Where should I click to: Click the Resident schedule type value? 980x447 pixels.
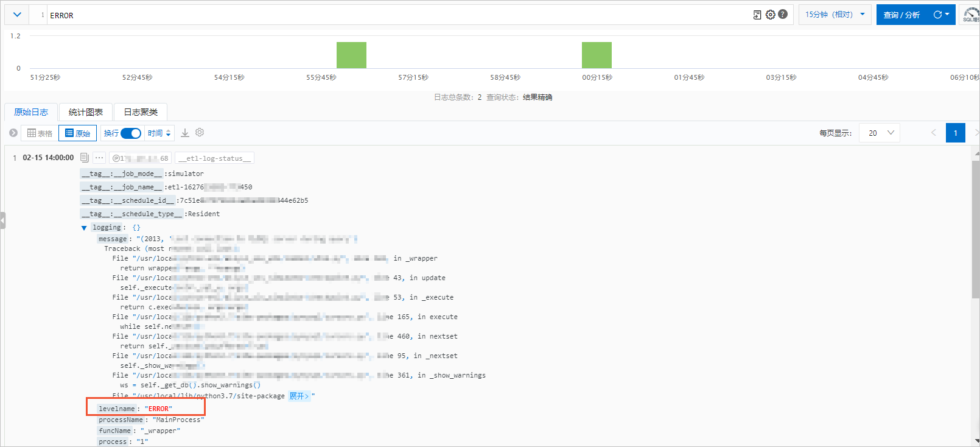204,214
